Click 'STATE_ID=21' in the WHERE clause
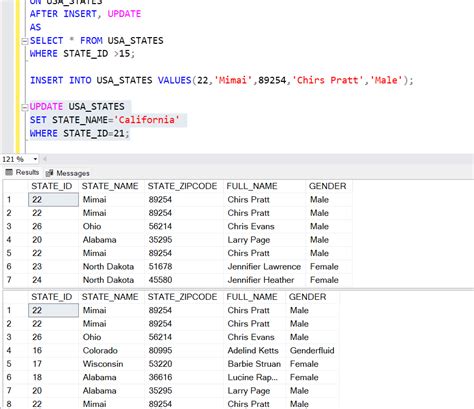 click(94, 134)
